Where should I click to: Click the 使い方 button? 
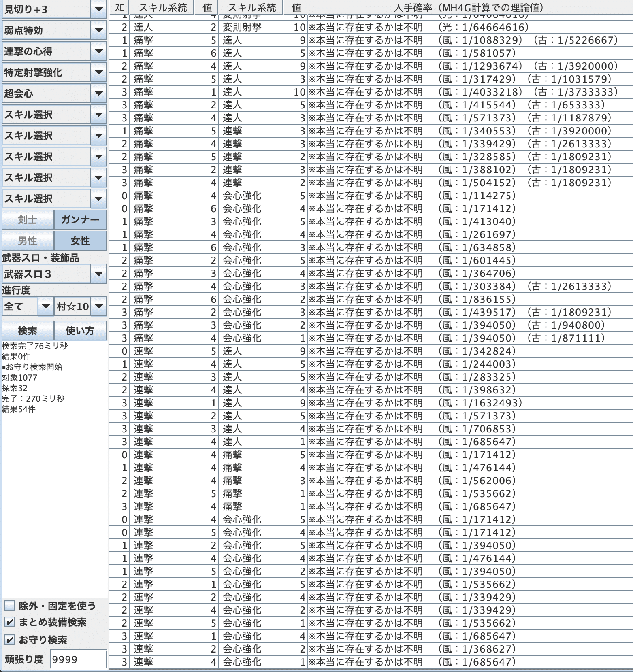(80, 331)
